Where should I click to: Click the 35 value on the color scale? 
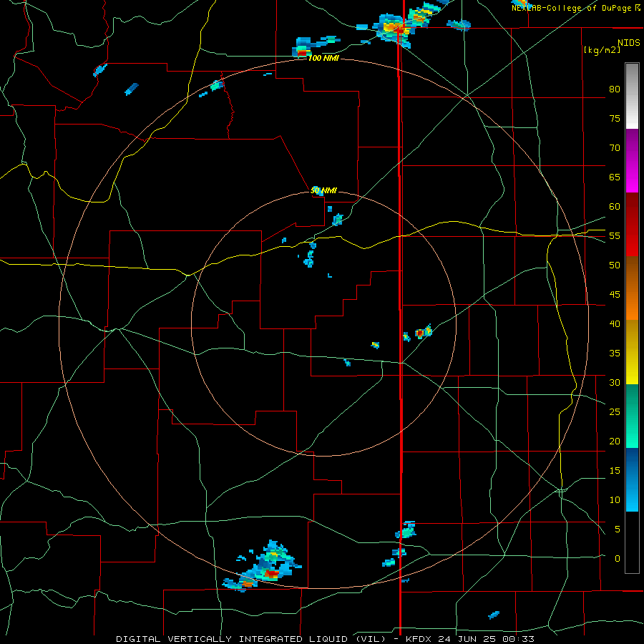(615, 353)
